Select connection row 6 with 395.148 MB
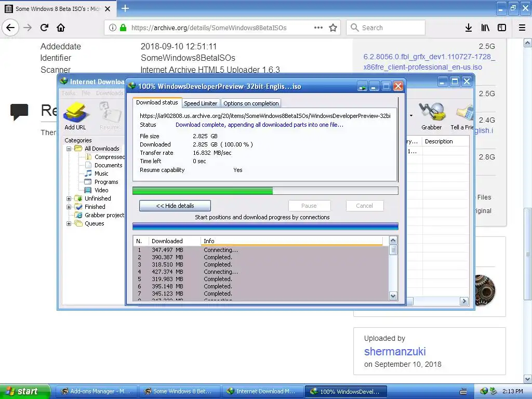 click(x=261, y=286)
